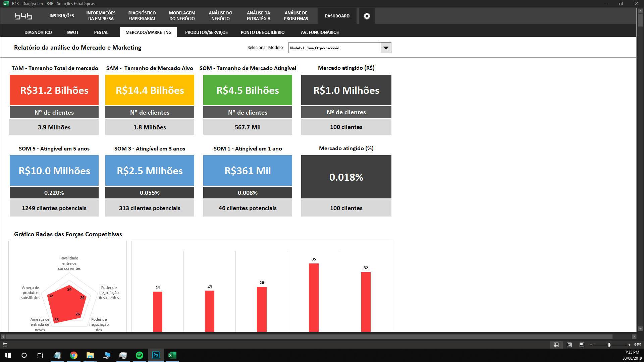Image resolution: width=644 pixels, height=362 pixels.
Task: Click Excel file icon in title bar
Action: point(6,3)
